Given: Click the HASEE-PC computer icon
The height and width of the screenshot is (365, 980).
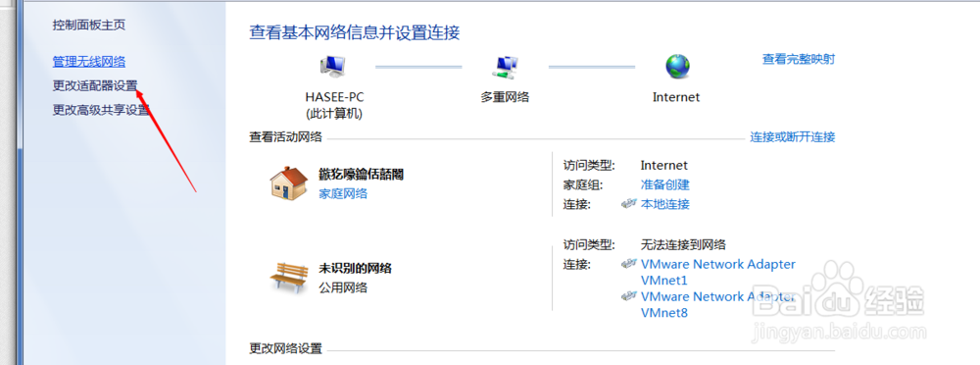Looking at the screenshot, I should (333, 66).
